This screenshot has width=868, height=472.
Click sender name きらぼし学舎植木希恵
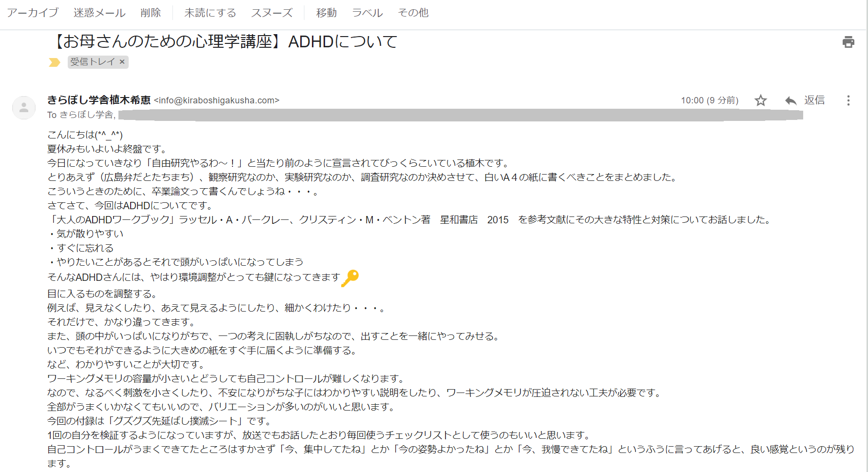99,100
